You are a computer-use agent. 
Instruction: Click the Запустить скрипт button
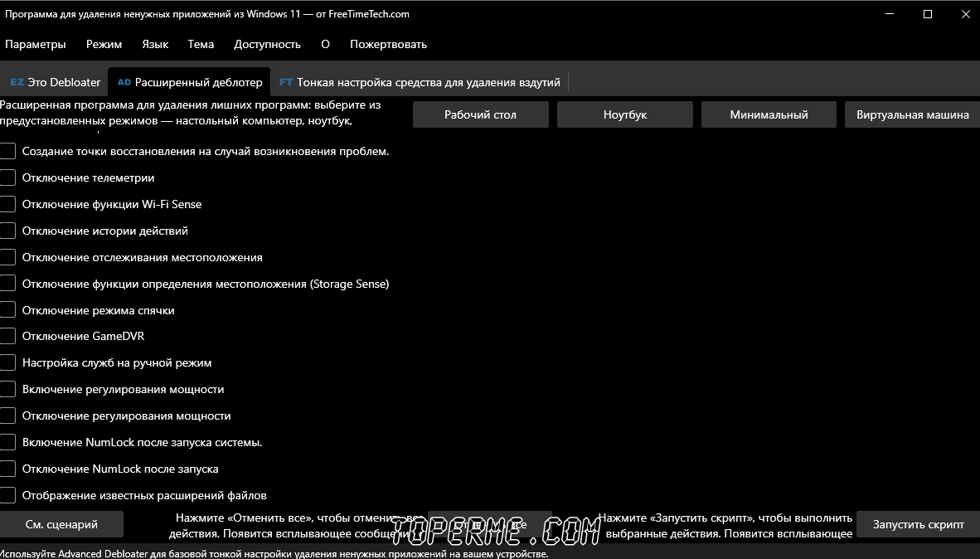[918, 525]
